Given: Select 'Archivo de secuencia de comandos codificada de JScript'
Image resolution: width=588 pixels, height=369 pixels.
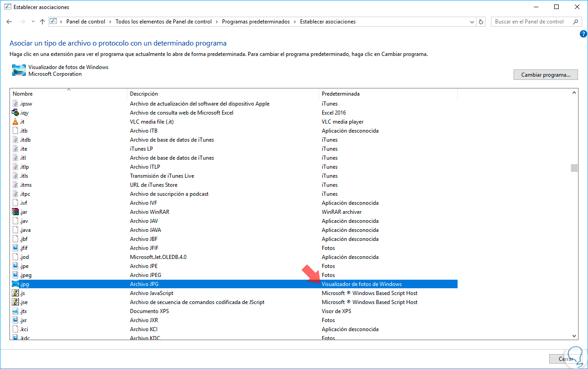Looking at the screenshot, I should 197,302.
